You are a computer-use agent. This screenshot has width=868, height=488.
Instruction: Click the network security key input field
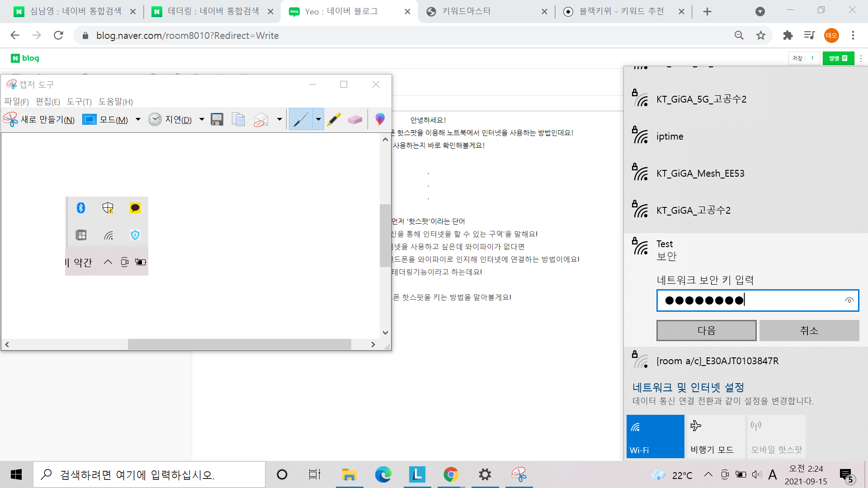[750, 300]
